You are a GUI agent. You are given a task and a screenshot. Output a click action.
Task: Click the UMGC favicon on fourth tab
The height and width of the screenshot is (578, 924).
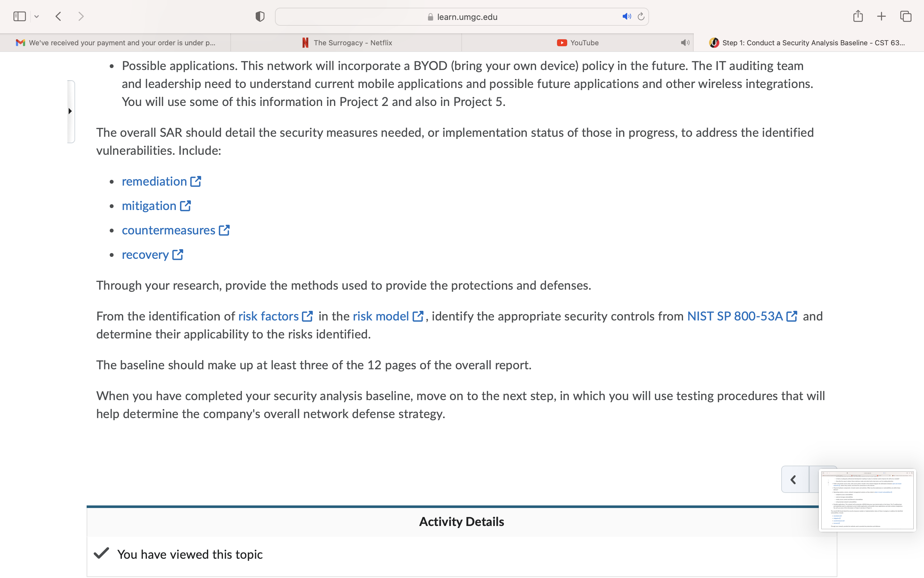[x=714, y=43]
